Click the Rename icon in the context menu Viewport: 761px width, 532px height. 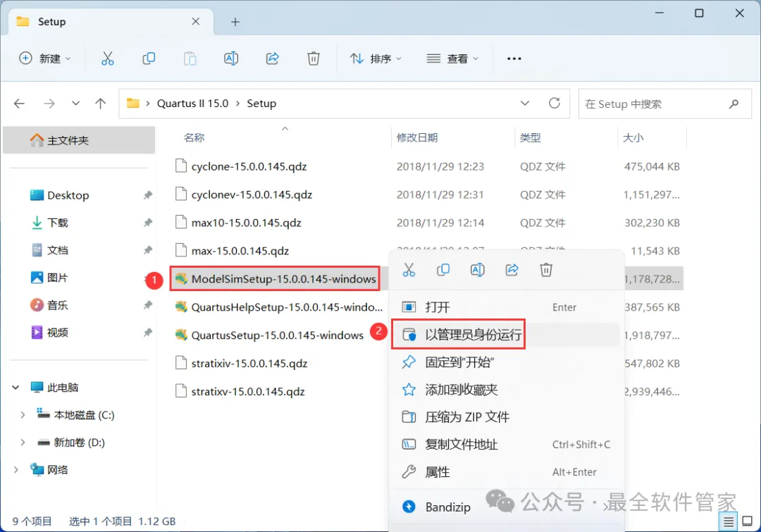click(478, 270)
